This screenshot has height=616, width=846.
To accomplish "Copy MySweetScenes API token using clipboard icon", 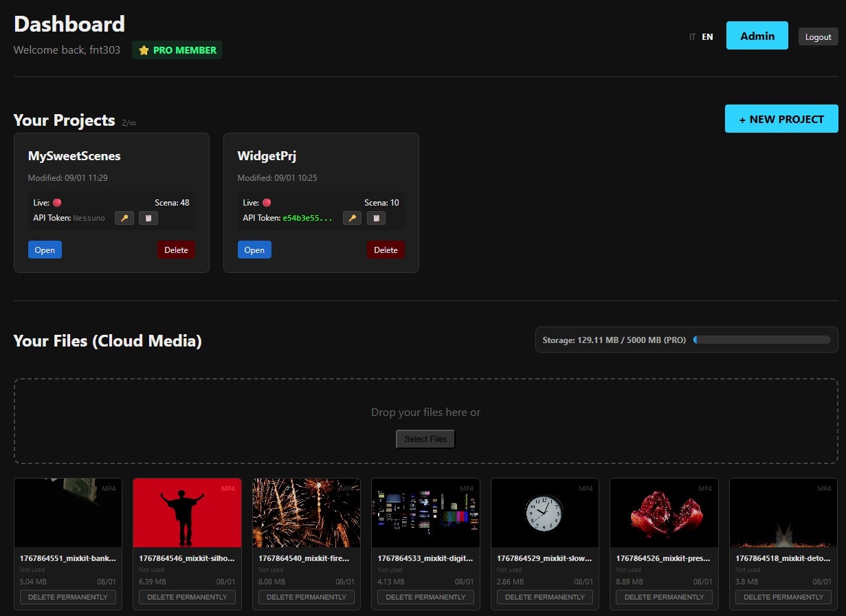I will 148,217.
